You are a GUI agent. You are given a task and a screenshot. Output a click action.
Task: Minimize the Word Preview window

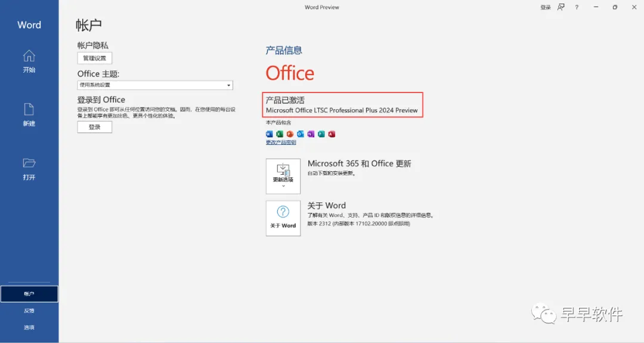tap(596, 7)
